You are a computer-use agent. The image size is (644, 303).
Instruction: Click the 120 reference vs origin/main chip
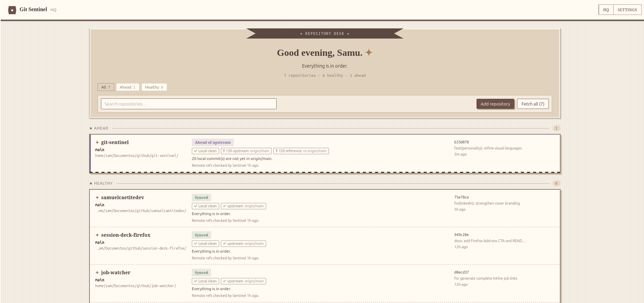pyautogui.click(x=301, y=151)
